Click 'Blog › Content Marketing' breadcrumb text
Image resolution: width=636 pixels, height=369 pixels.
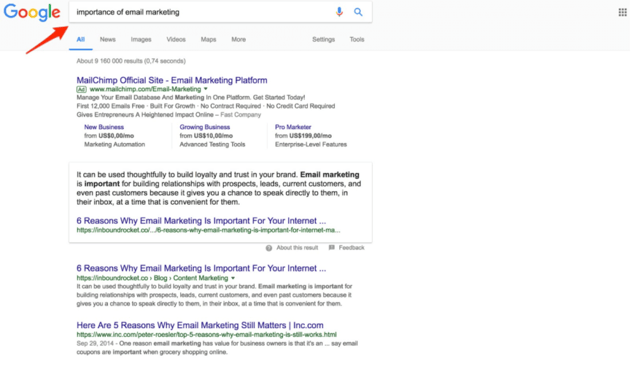pos(191,278)
